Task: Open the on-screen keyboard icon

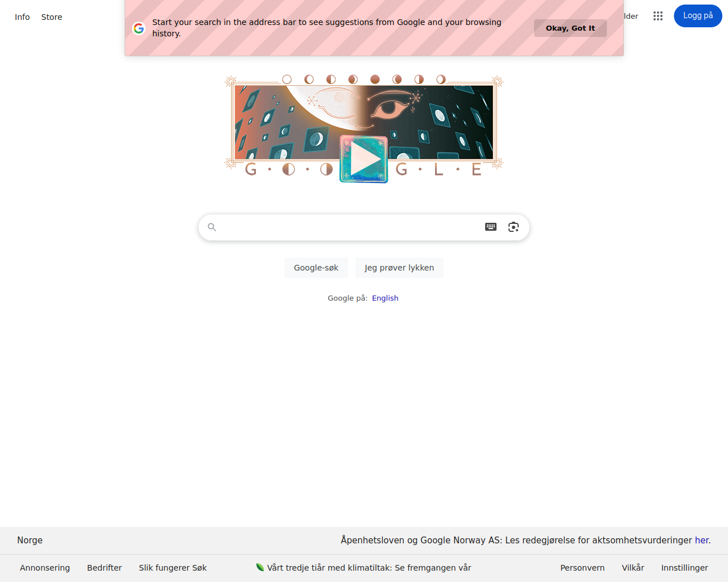Action: coord(491,227)
